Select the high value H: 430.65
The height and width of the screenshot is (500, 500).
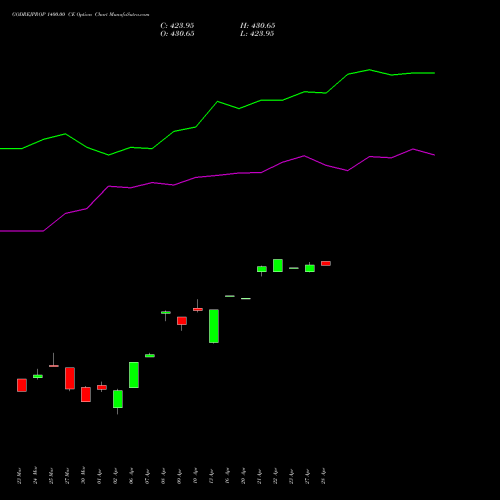coord(258,26)
